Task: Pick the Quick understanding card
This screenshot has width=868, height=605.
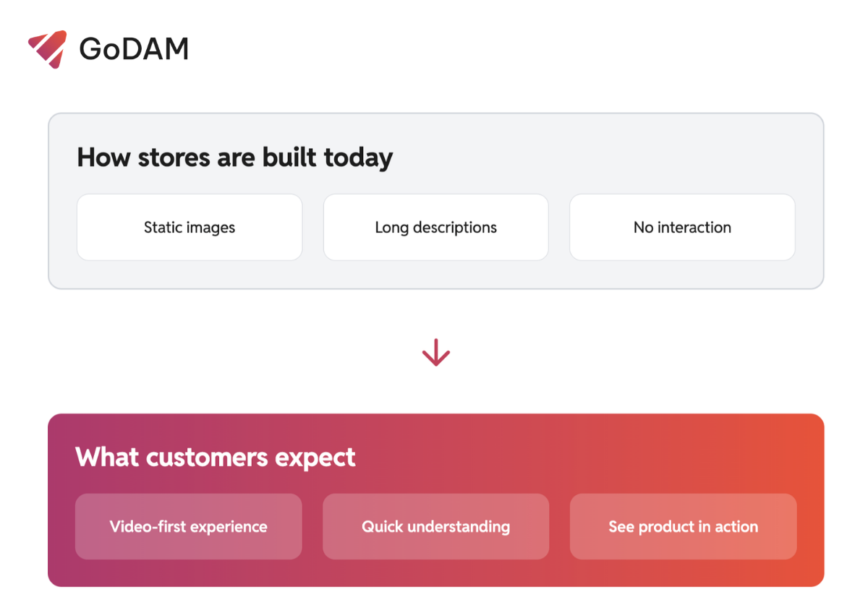Action: coord(435,526)
